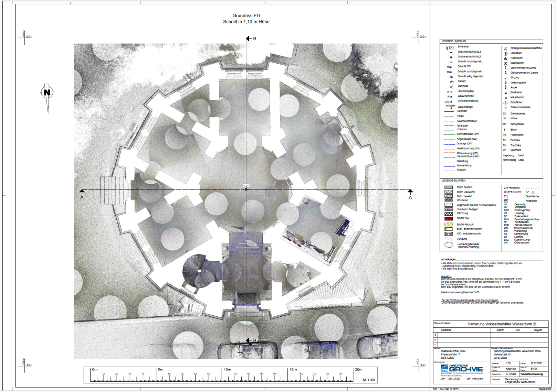Image resolution: width=557 pixels, height=392 pixels.
Task: Click the 'M 1:50' label on scale bar
Action: 369,380
